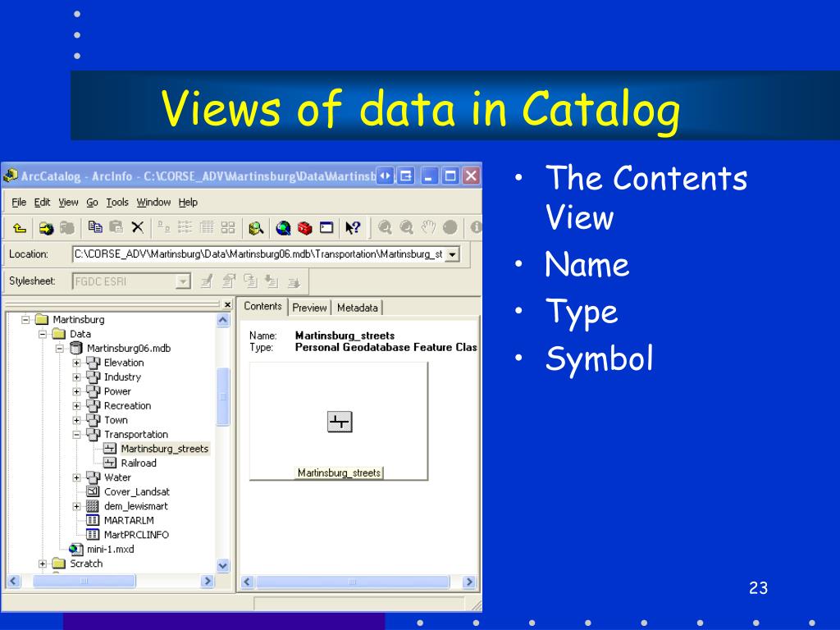Click the Paste icon in the toolbar
Screen dimensions: 840x630
116,227
